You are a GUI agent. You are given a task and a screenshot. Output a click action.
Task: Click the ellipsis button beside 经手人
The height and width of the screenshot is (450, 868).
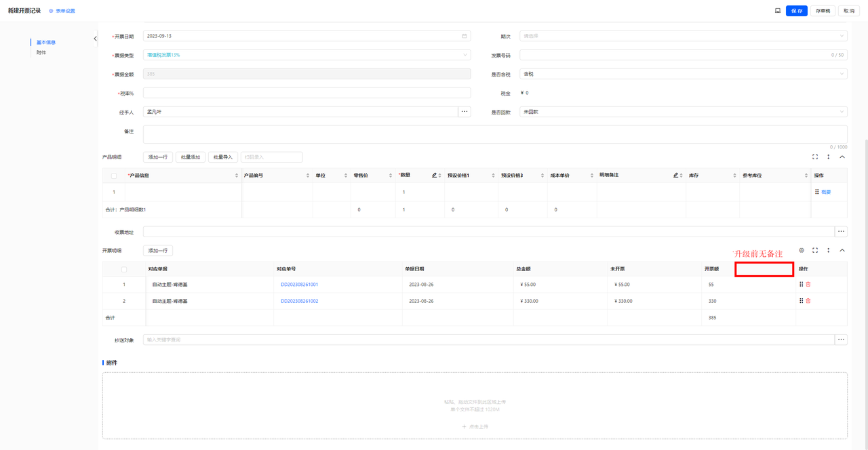click(x=465, y=112)
